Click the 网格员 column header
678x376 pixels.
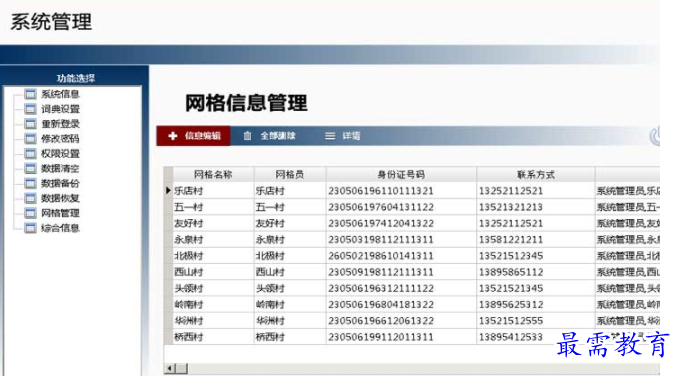click(x=290, y=175)
